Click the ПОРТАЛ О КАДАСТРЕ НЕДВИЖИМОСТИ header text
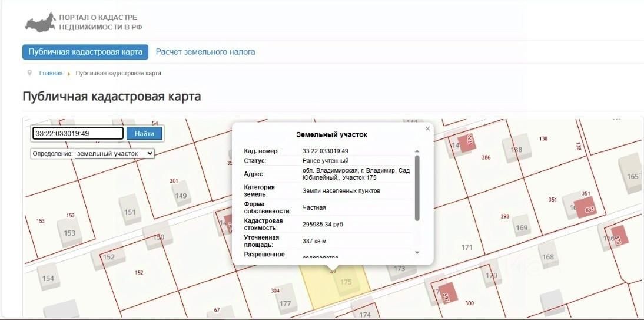Screen dimensions: 644x320 tap(101, 22)
